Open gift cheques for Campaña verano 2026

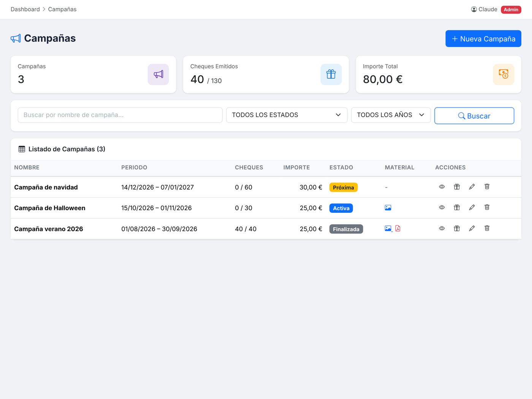457,228
